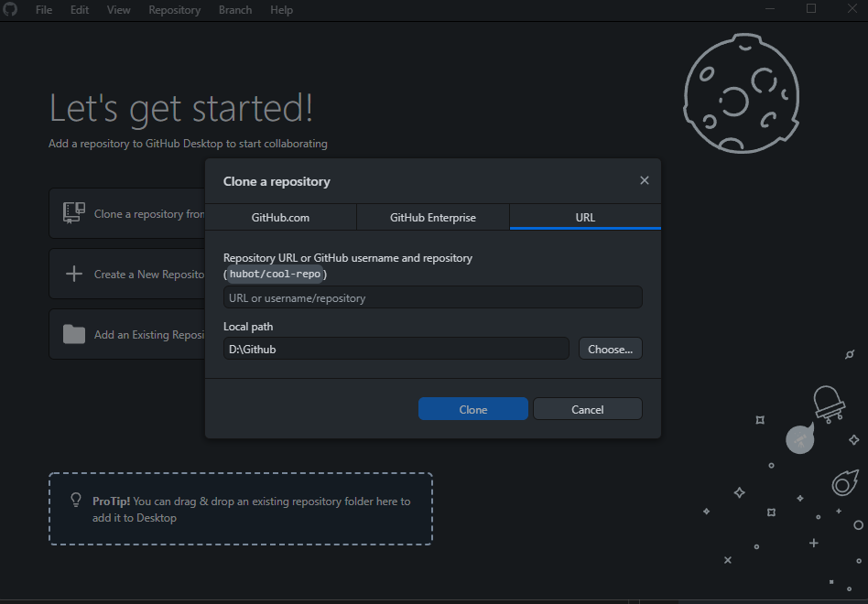The height and width of the screenshot is (604, 868).
Task: Focus the repository URL input field
Action: 432,297
